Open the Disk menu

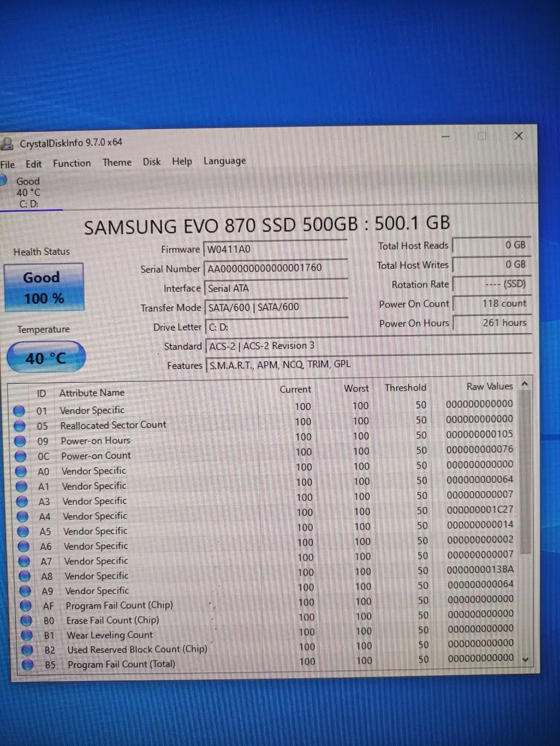(152, 162)
